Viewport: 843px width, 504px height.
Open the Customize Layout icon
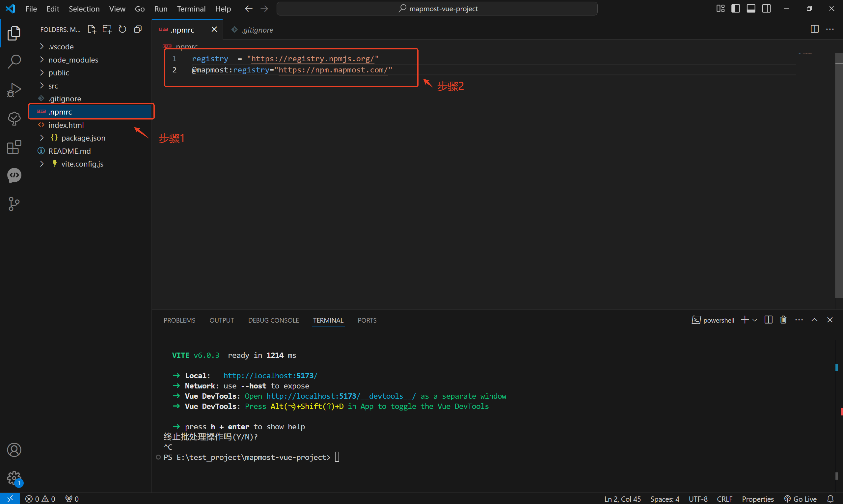point(721,9)
